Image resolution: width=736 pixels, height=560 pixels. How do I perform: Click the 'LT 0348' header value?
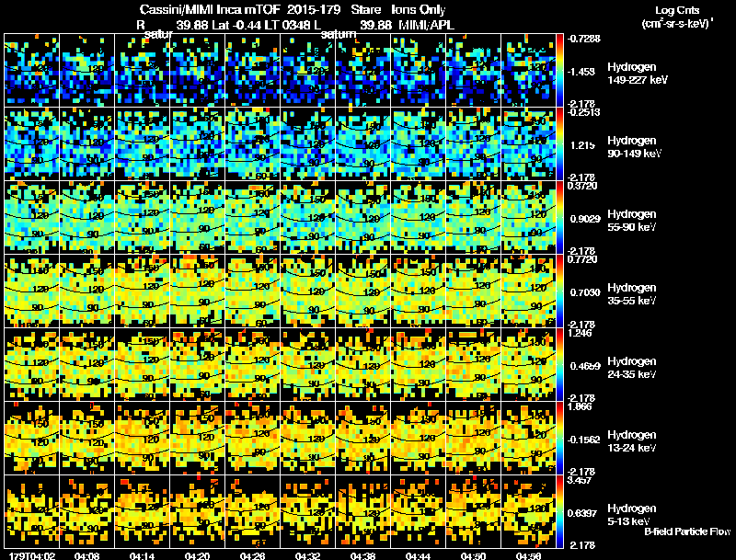[x=286, y=25]
